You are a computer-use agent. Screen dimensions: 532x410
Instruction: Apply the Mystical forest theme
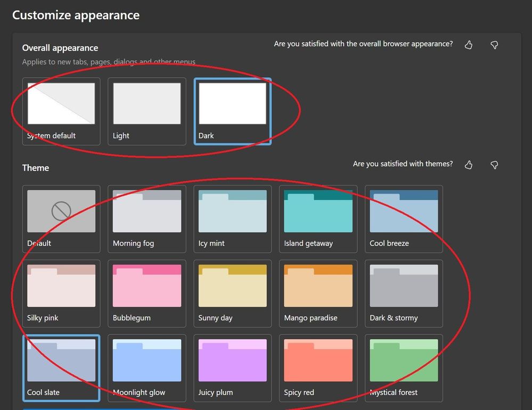(x=404, y=368)
